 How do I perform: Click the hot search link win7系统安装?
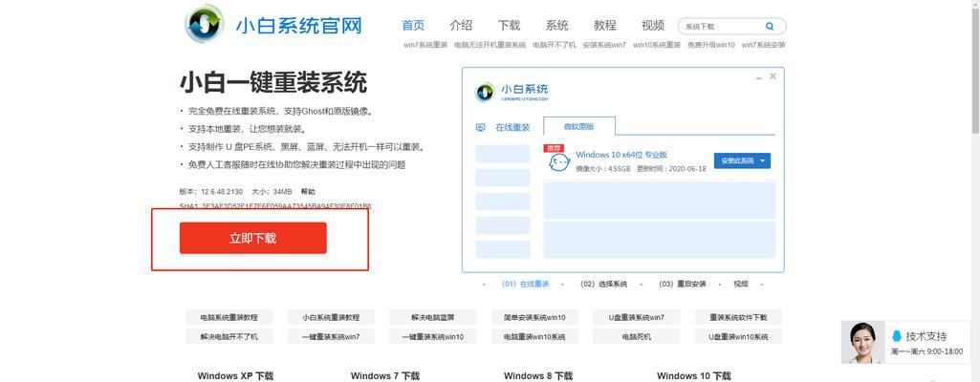click(764, 45)
